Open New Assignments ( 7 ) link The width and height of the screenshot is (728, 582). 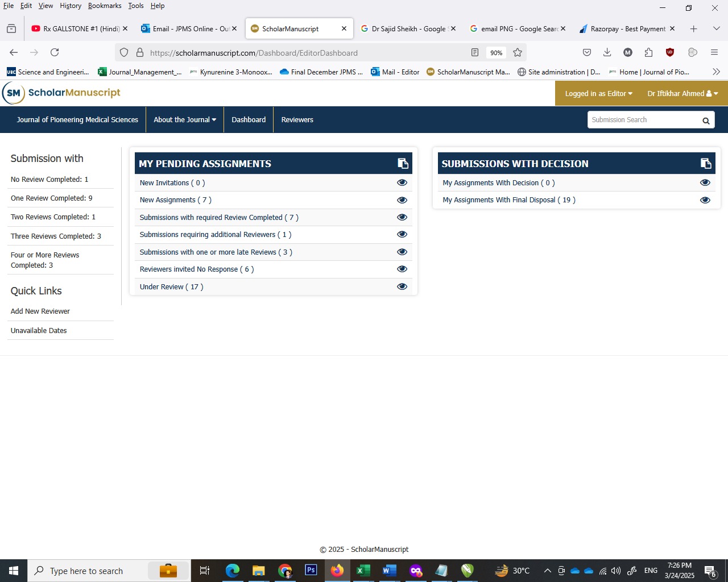(175, 200)
